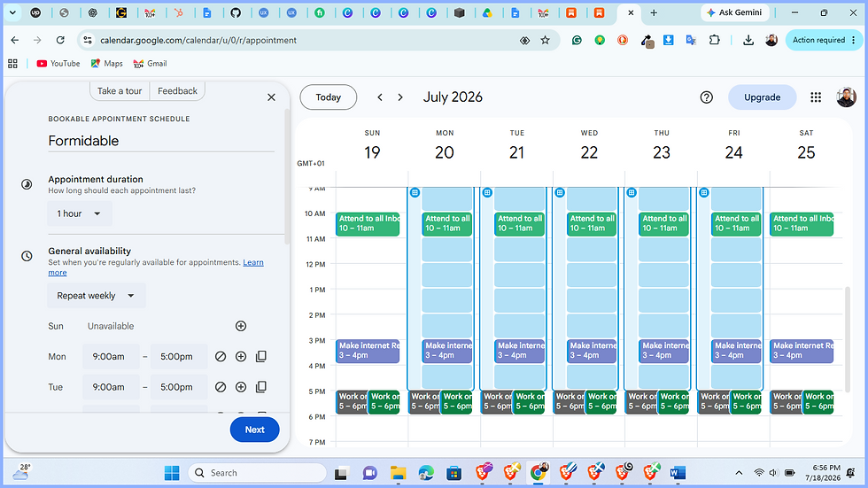
Task: Switch to the Google Drive browser tab
Action: pyautogui.click(x=487, y=12)
